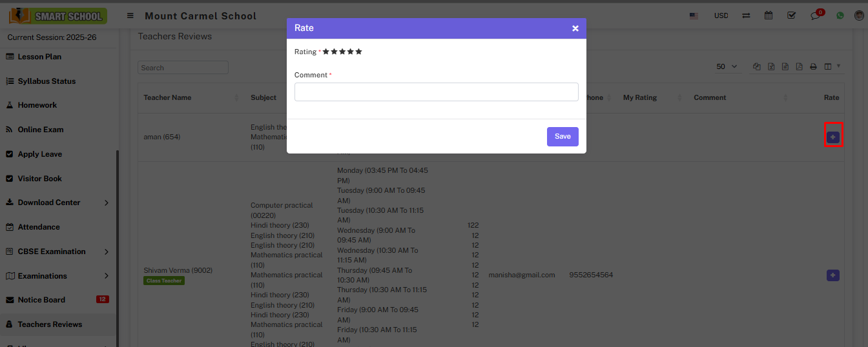
Task: Select the fifth rating star
Action: click(359, 52)
